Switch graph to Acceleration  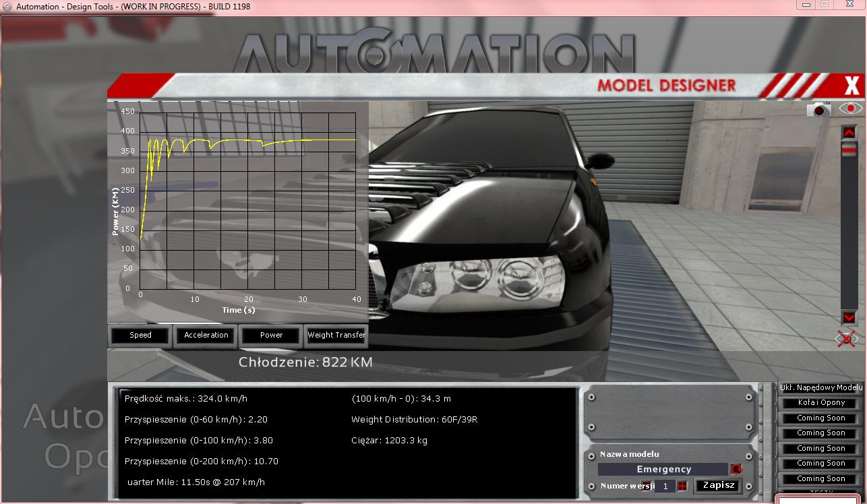coord(206,335)
